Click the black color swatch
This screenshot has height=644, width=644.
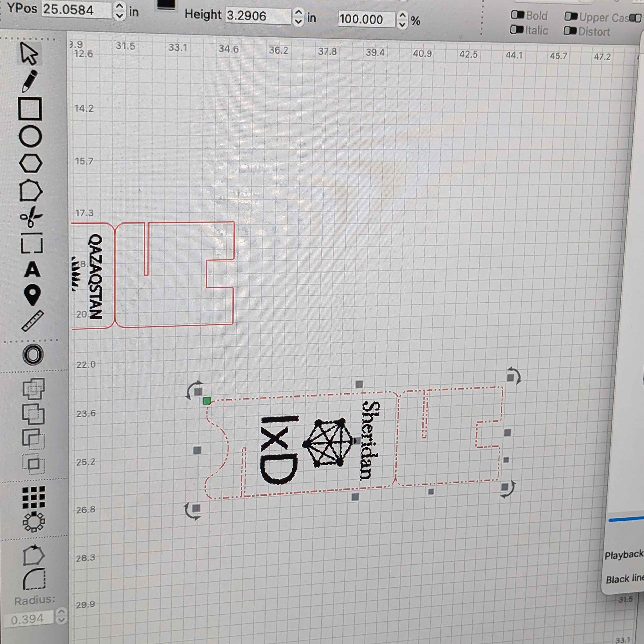[166, 4]
